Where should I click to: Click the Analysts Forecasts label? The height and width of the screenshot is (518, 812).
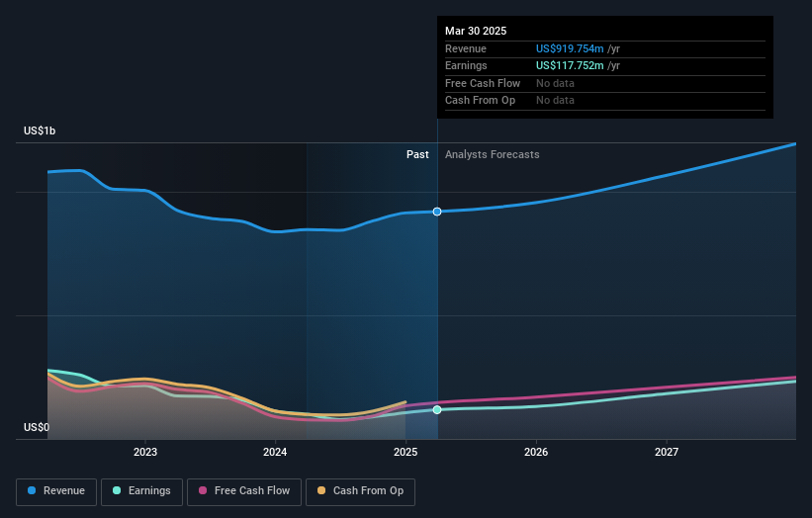pyautogui.click(x=492, y=155)
